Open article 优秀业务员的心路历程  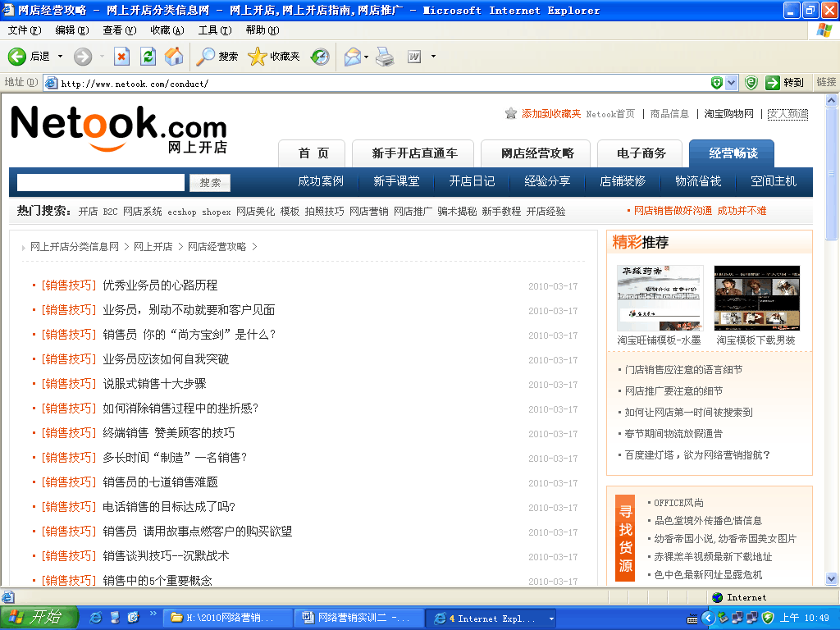coord(160,285)
